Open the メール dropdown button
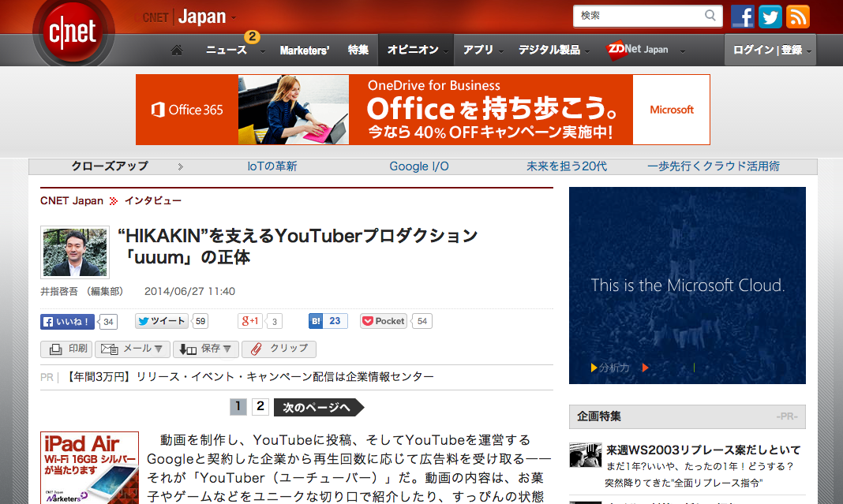This screenshot has width=843, height=504. click(x=133, y=349)
